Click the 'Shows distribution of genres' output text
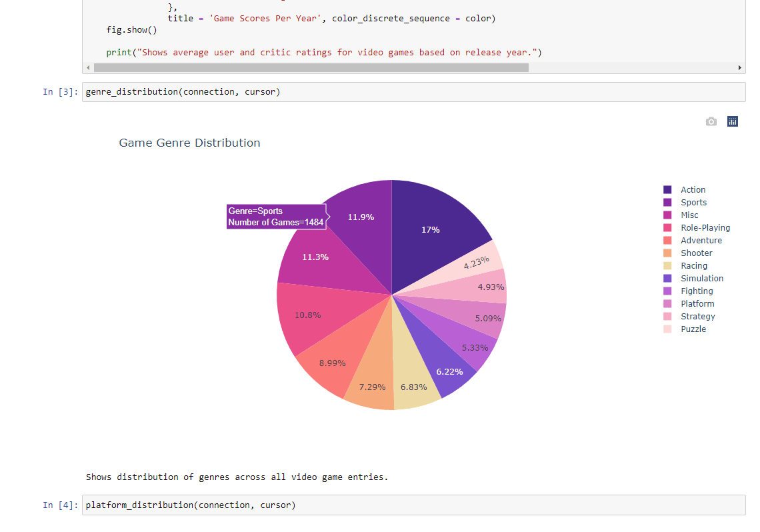Image resolution: width=760 pixels, height=532 pixels. tap(237, 477)
